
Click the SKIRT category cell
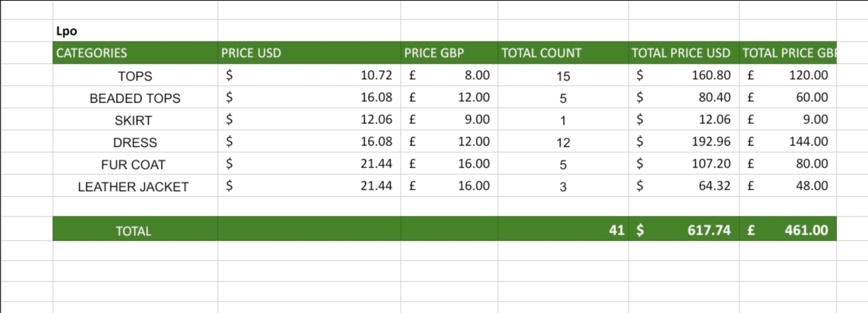(x=135, y=120)
